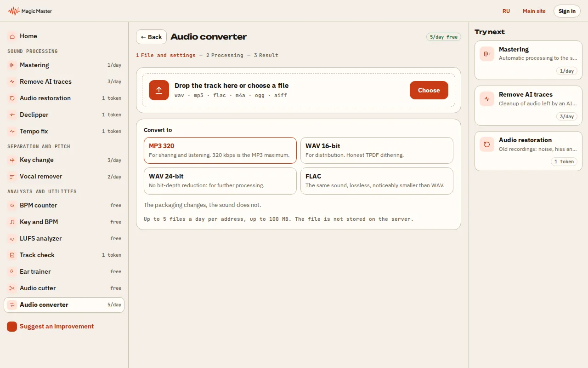The image size is (588, 368).
Task: Click the Track check icon
Action: 12,255
